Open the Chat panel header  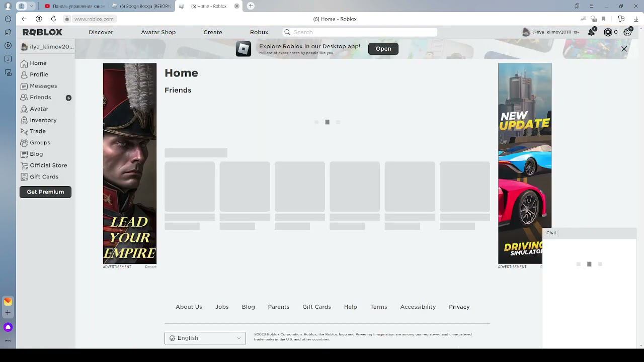(x=589, y=233)
